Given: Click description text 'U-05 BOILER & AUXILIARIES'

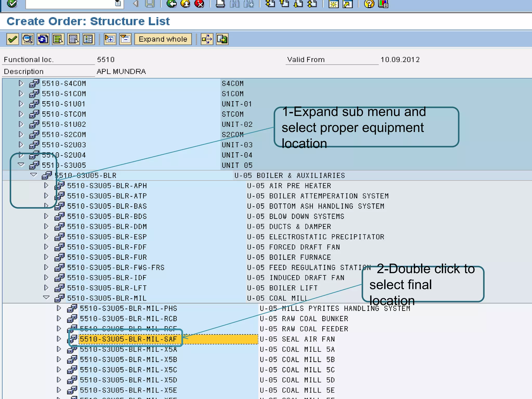Looking at the screenshot, I should (290, 176).
